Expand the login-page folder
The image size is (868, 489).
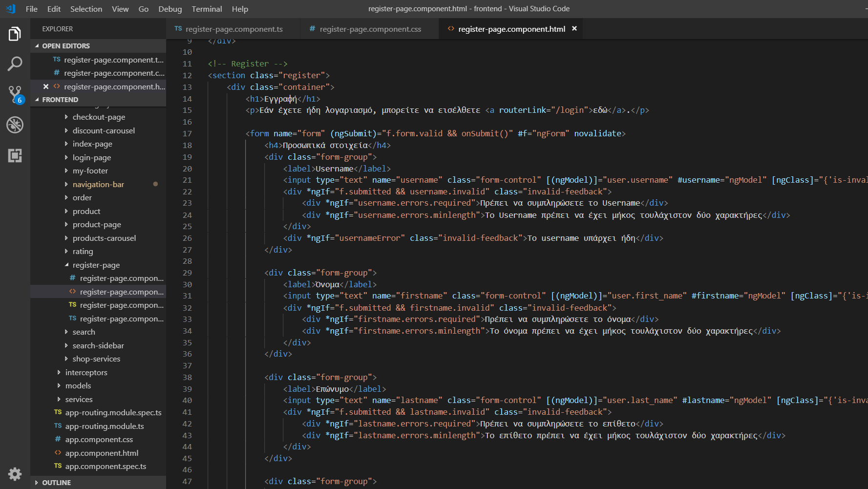[x=98, y=157]
